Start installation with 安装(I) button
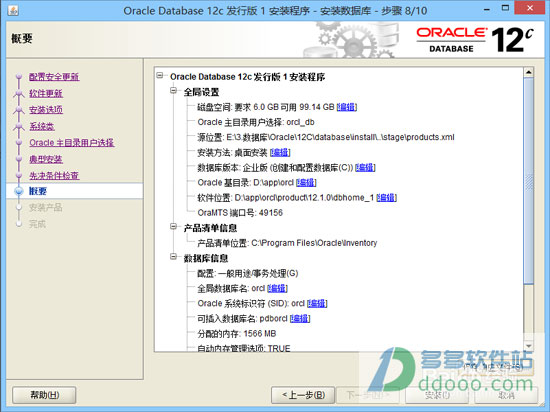The image size is (550, 412). point(437,395)
